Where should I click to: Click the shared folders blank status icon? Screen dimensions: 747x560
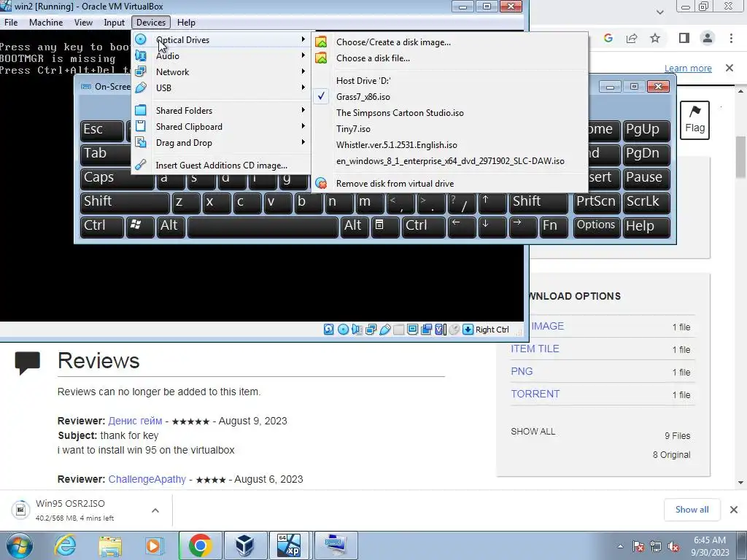399,330
